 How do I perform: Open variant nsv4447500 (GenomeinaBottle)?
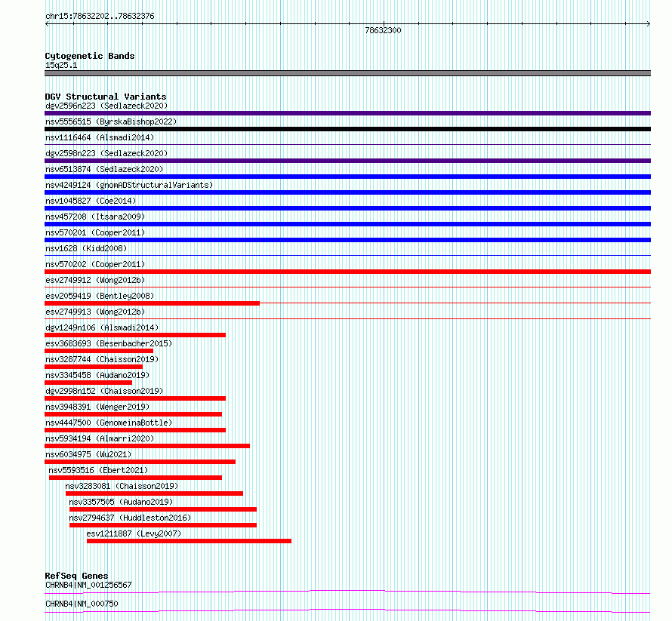tap(109, 423)
